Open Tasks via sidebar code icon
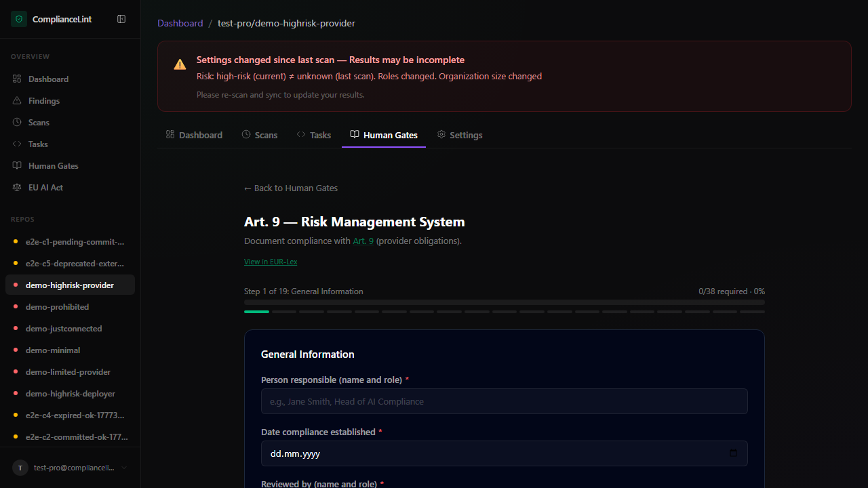This screenshot has height=488, width=868. pyautogui.click(x=17, y=144)
